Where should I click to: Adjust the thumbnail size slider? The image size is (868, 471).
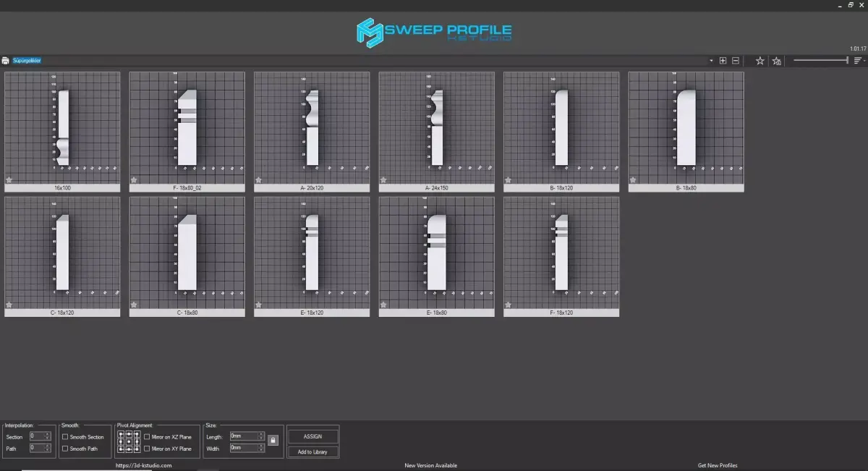pos(821,61)
